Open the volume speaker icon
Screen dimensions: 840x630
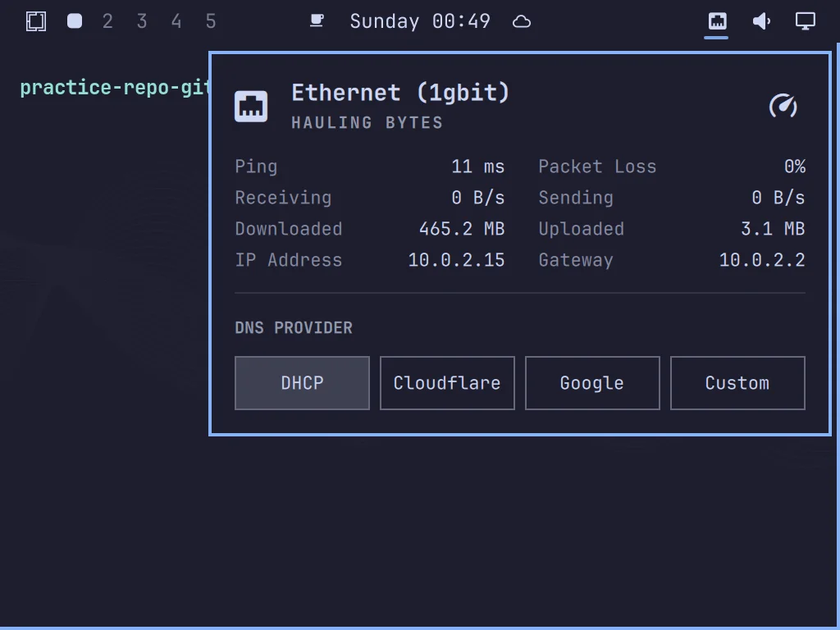coord(761,21)
